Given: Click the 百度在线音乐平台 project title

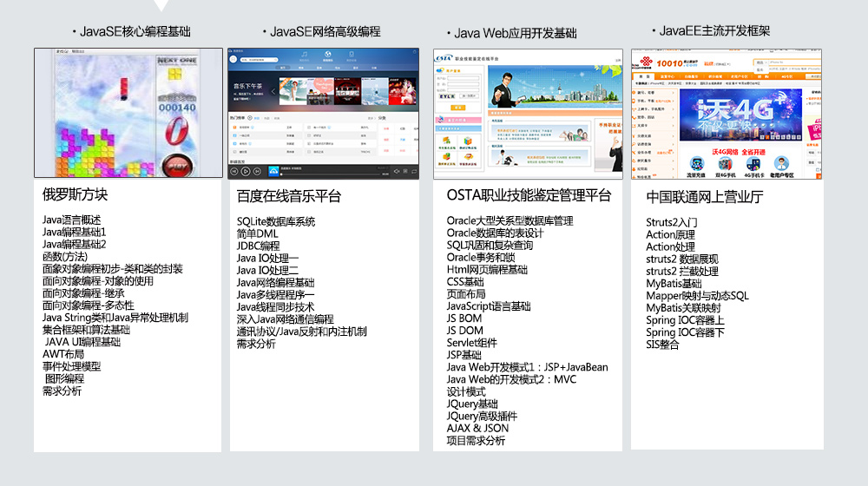Looking at the screenshot, I should pyautogui.click(x=289, y=196).
